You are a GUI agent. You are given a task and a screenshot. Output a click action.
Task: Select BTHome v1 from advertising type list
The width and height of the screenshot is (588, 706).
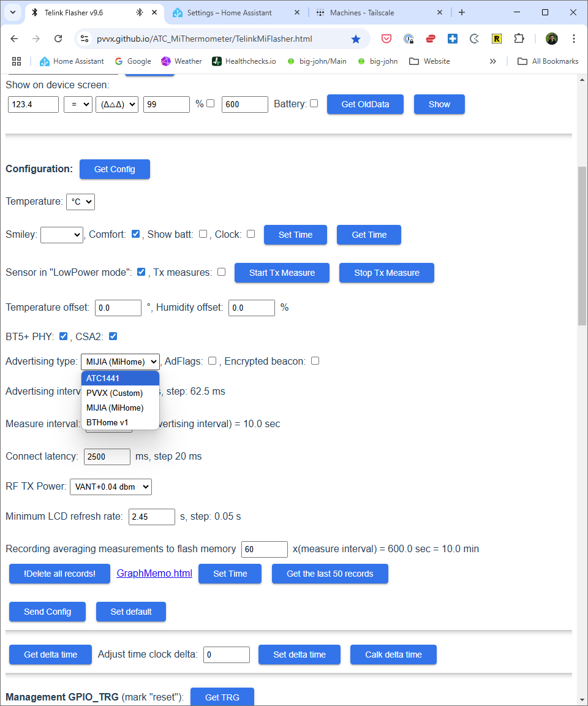[107, 422]
